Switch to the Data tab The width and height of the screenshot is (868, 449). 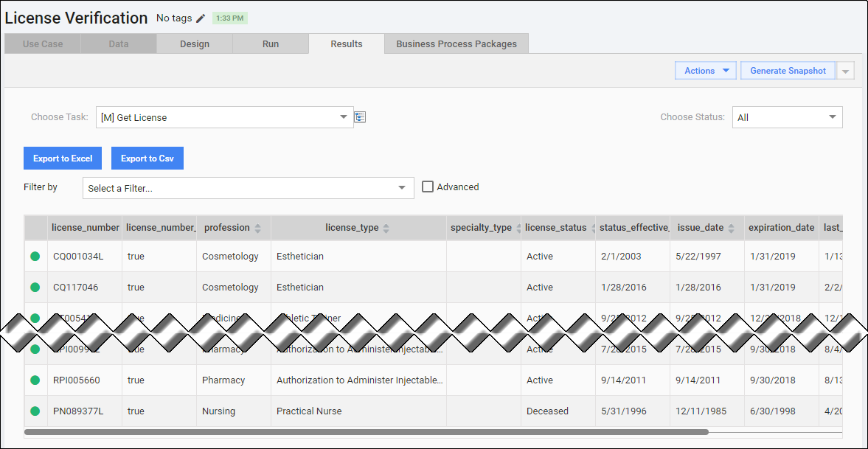119,43
